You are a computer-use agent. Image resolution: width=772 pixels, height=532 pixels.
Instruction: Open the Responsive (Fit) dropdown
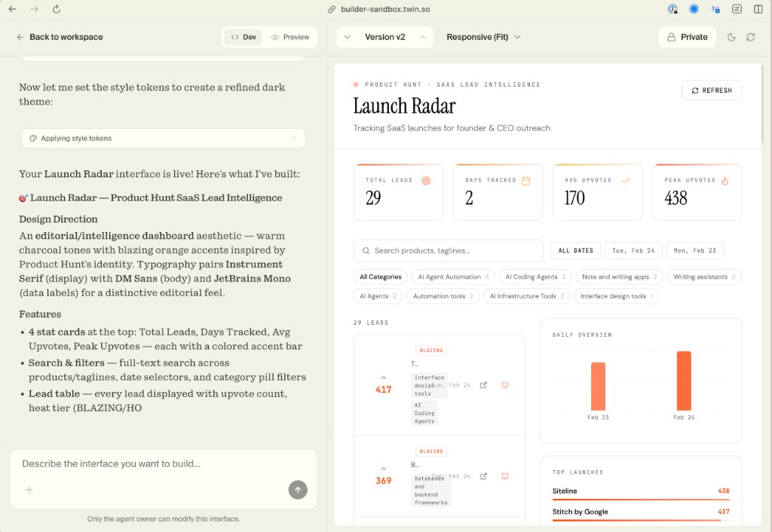click(x=483, y=37)
